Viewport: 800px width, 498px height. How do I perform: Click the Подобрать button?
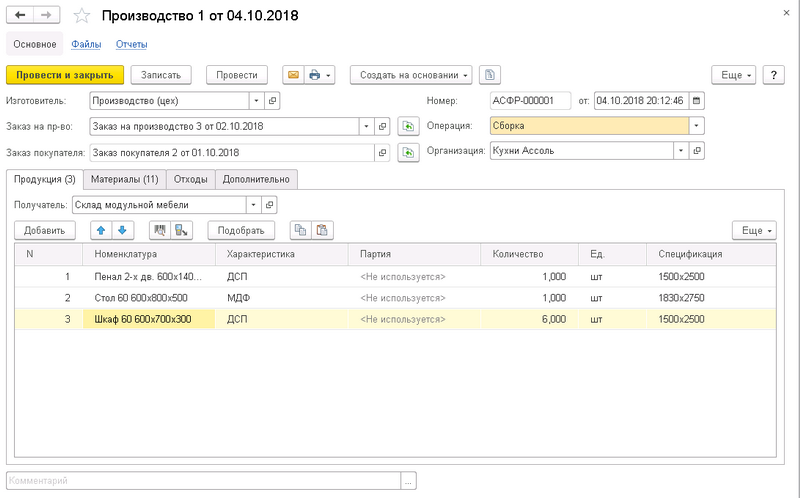coord(241,230)
